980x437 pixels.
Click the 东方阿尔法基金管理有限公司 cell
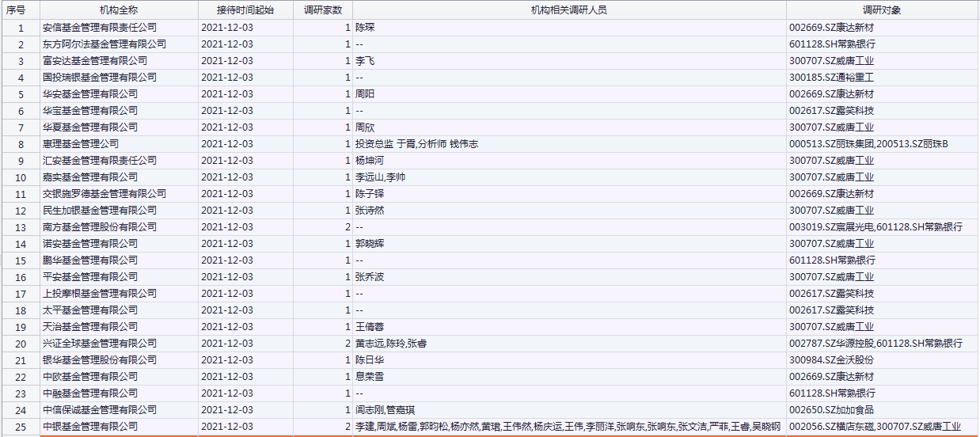pyautogui.click(x=104, y=44)
